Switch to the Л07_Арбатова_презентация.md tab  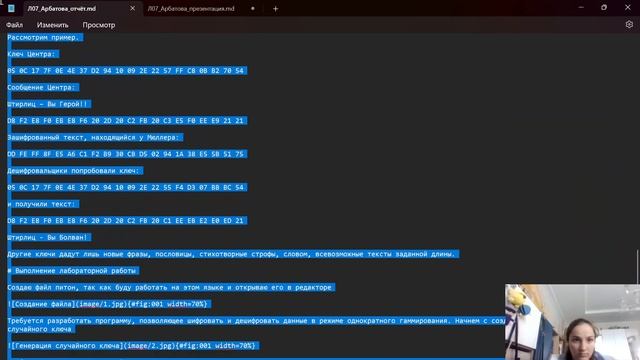click(191, 9)
